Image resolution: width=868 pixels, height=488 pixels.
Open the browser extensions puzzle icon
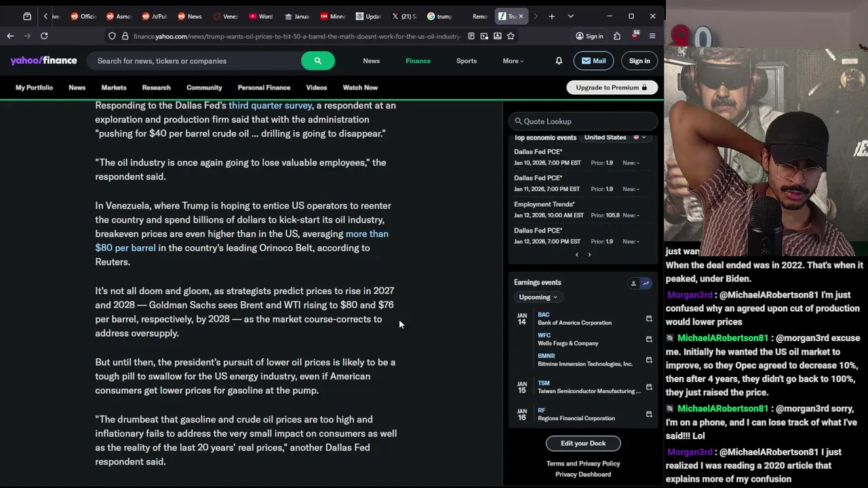pyautogui.click(x=617, y=36)
